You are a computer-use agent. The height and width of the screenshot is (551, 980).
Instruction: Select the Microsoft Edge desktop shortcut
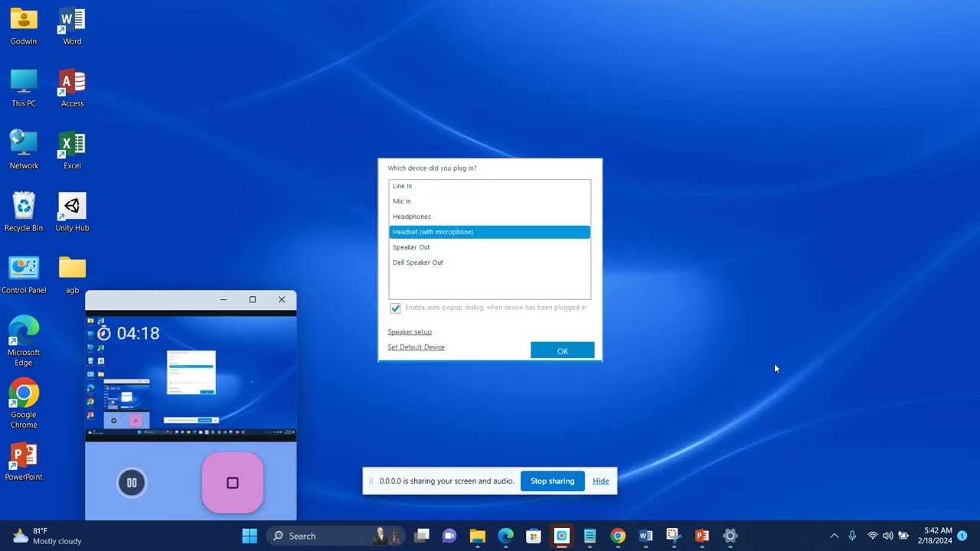[x=24, y=341]
